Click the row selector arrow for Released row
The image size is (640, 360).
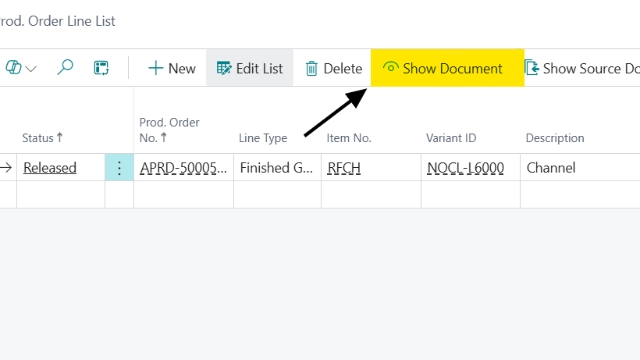point(6,167)
